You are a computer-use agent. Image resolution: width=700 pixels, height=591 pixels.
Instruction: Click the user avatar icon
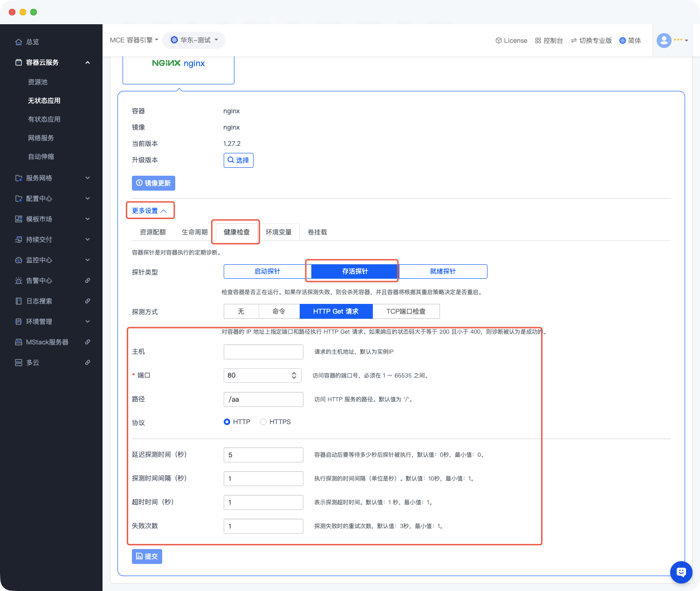pos(664,41)
